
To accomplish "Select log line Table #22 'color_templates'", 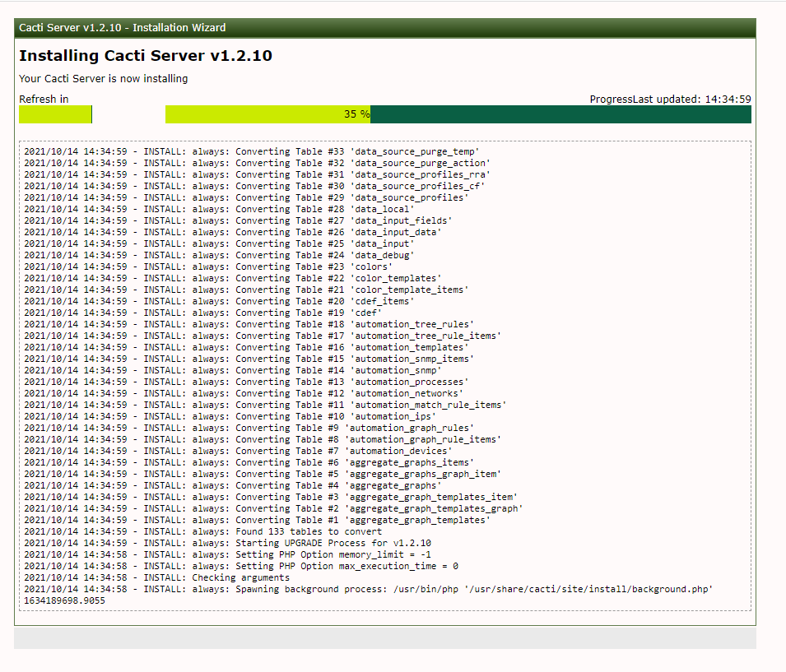I will pos(233,278).
